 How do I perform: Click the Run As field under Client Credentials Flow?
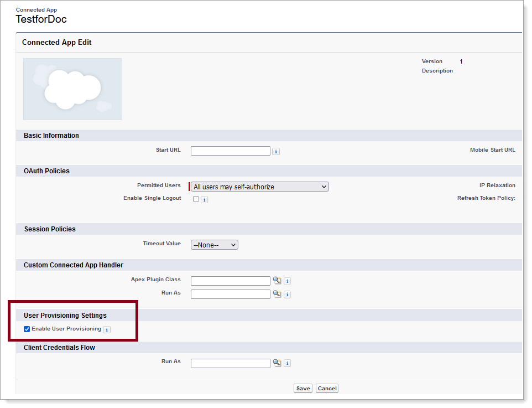230,363
